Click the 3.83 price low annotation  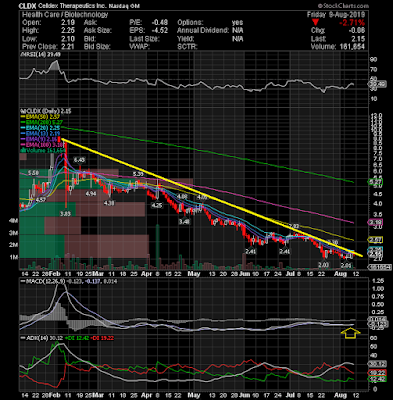tap(65, 214)
